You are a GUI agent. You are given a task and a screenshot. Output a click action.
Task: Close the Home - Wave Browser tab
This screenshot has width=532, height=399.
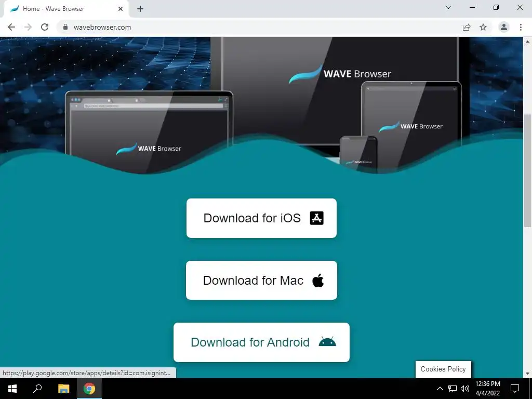(121, 9)
